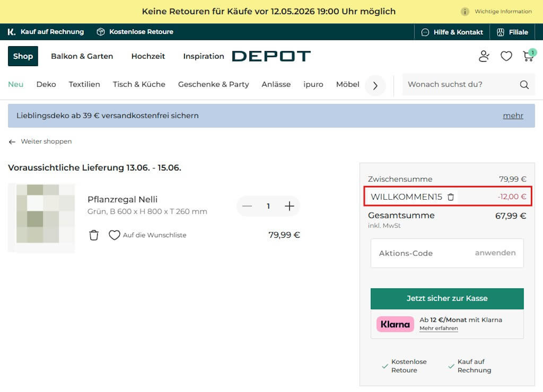Select the Geschenke & Party category
Image resolution: width=543 pixels, height=392 pixels.
click(213, 84)
